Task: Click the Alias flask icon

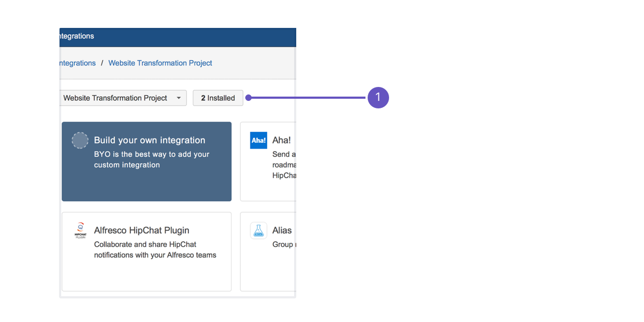Action: click(259, 231)
